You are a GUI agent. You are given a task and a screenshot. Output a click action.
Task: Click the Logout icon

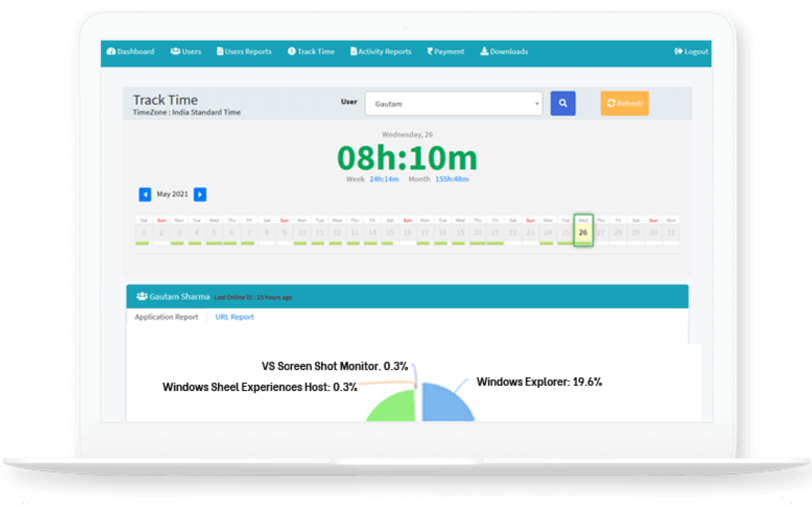[678, 51]
